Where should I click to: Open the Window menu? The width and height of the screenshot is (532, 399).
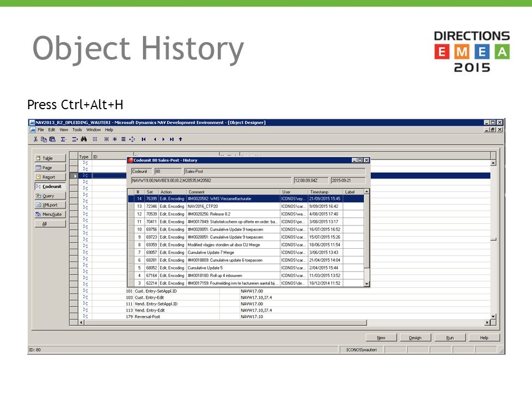[x=93, y=130]
